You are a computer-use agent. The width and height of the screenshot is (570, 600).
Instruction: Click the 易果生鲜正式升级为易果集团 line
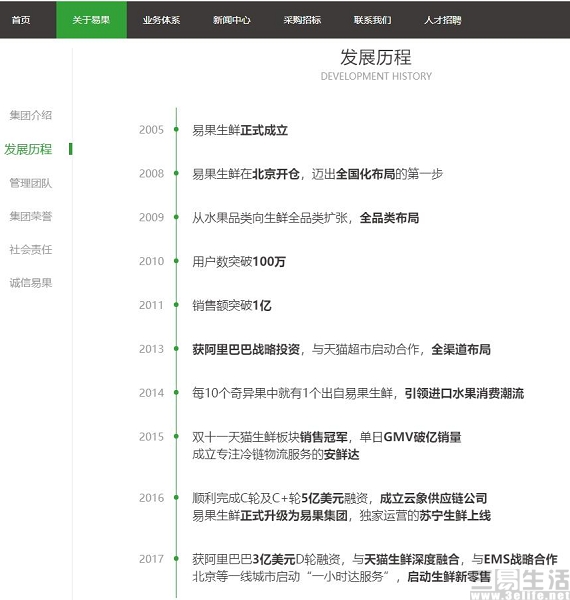coord(341,516)
